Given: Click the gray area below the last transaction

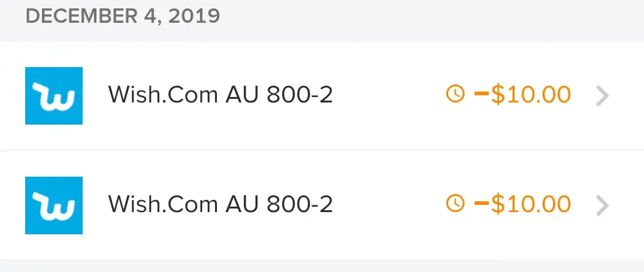Looking at the screenshot, I should tap(322, 266).
